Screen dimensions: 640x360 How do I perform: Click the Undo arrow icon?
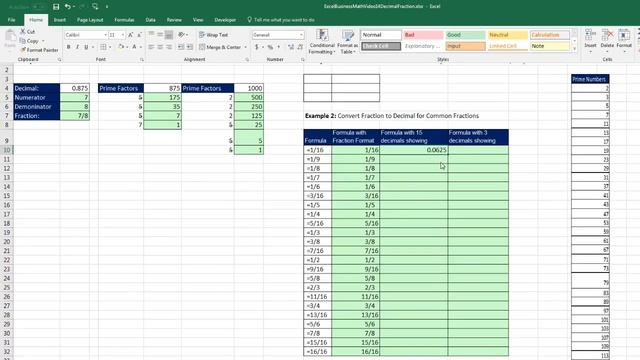[68, 7]
